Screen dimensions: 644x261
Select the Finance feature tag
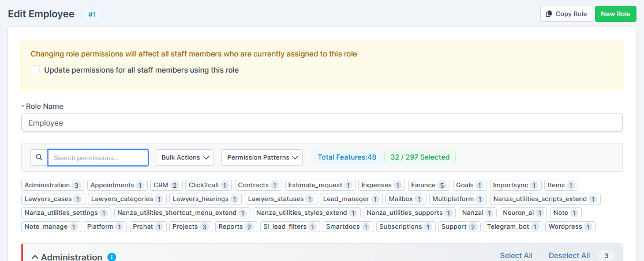click(x=428, y=185)
